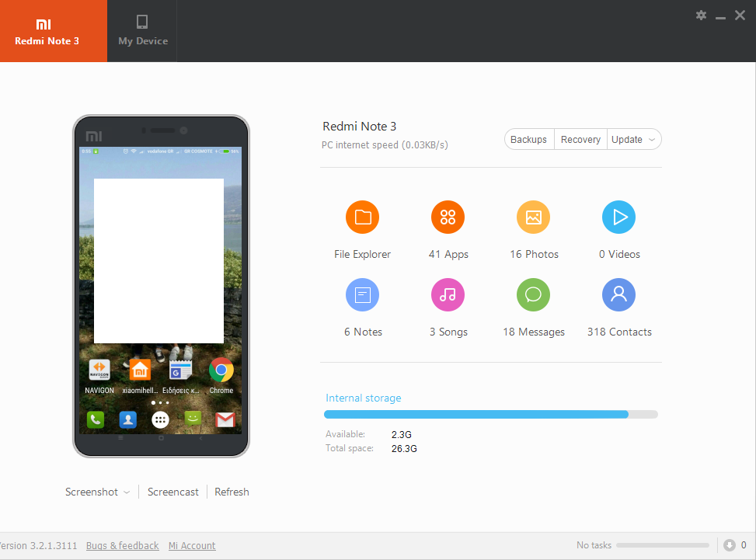Click the '18 Messages' label

tap(534, 332)
